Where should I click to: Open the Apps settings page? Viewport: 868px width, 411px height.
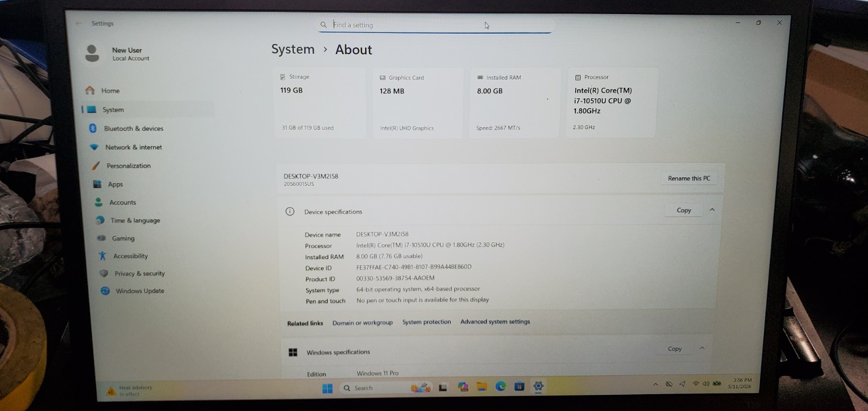coord(115,185)
